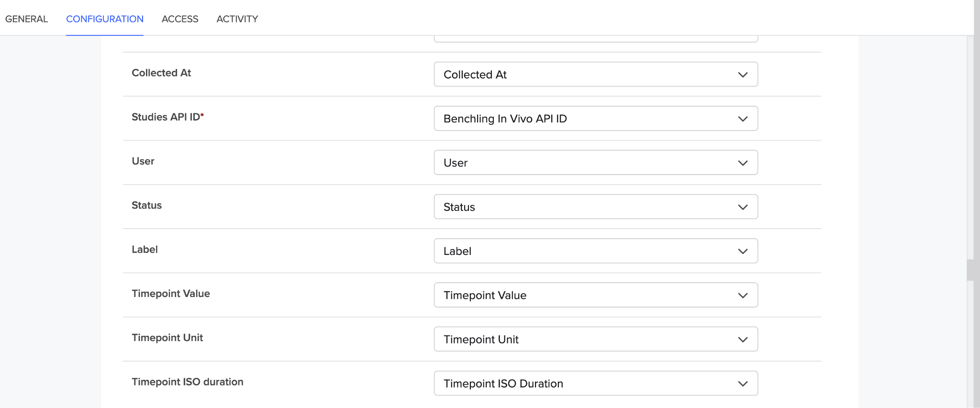980x408 pixels.
Task: Click the chevron arrow in Collected At field
Action: [x=743, y=75]
